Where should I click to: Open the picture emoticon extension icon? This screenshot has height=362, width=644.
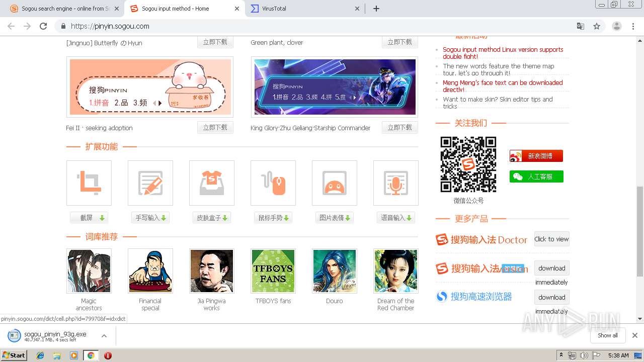tap(335, 183)
